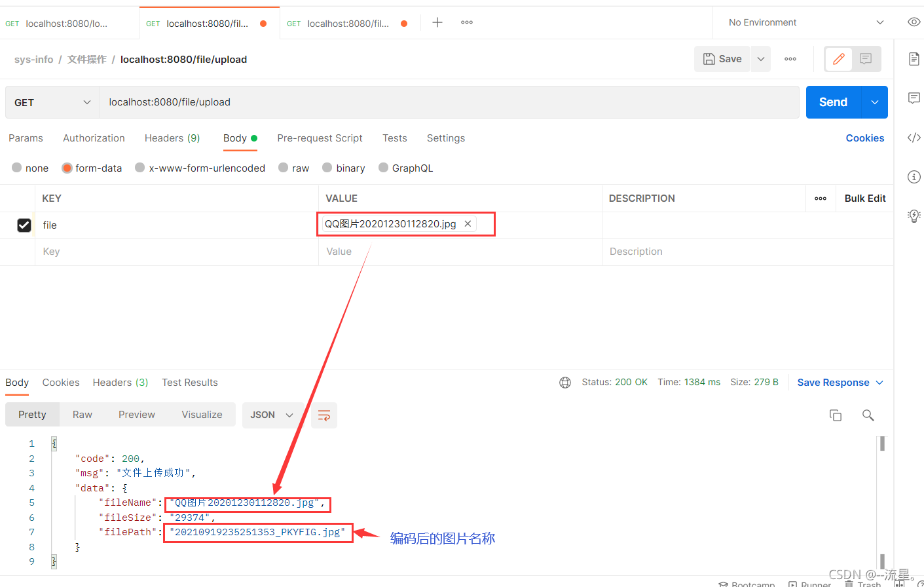924x587 pixels.
Task: Click the request URL field
Action: 449,102
